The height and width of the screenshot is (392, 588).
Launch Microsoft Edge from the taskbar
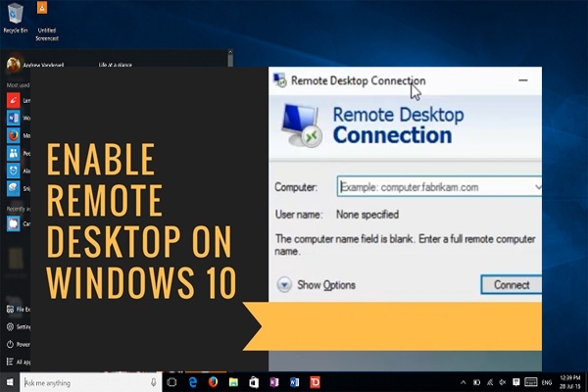193,382
